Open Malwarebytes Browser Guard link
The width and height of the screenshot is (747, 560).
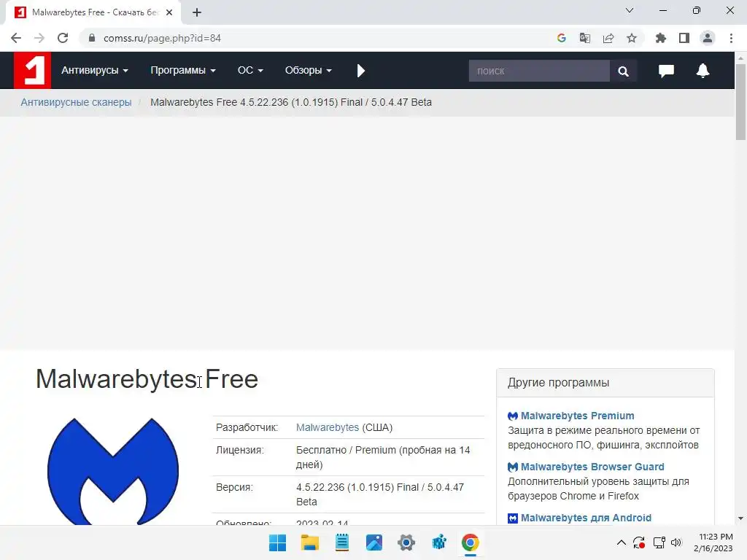click(592, 467)
